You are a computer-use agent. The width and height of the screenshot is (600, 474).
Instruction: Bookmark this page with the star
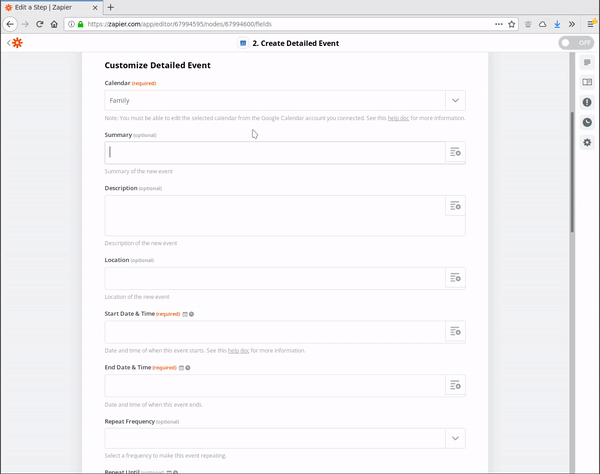pyautogui.click(x=512, y=24)
